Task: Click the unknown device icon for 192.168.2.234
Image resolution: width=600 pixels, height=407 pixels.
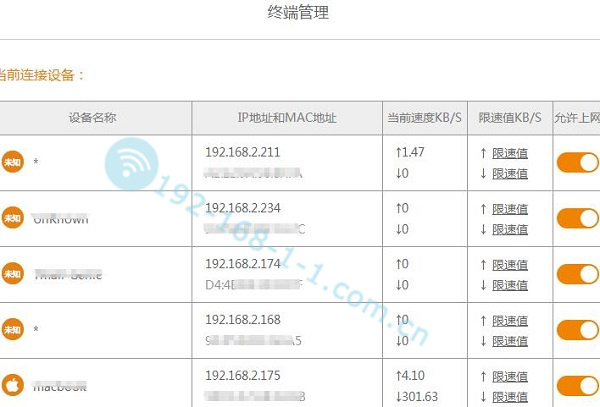Action: (x=12, y=218)
